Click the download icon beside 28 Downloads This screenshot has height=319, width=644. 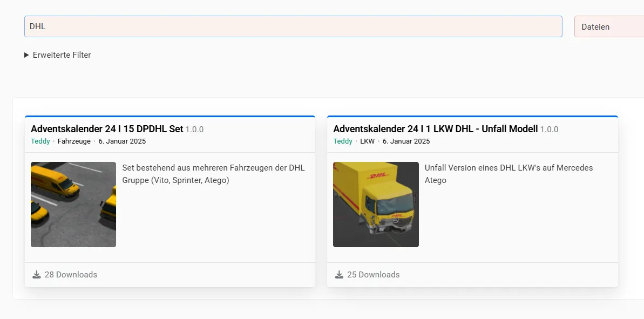37,275
